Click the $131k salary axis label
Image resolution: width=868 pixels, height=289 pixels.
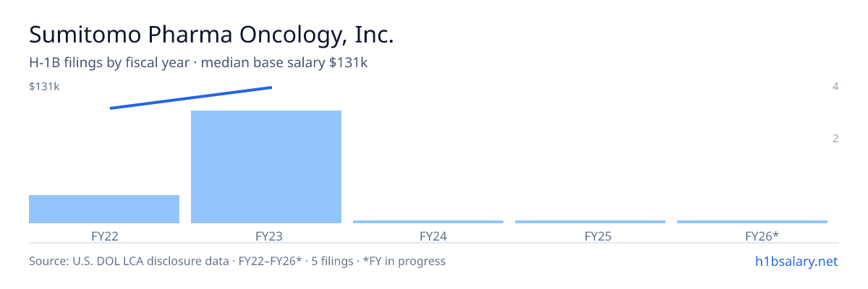[x=44, y=87]
